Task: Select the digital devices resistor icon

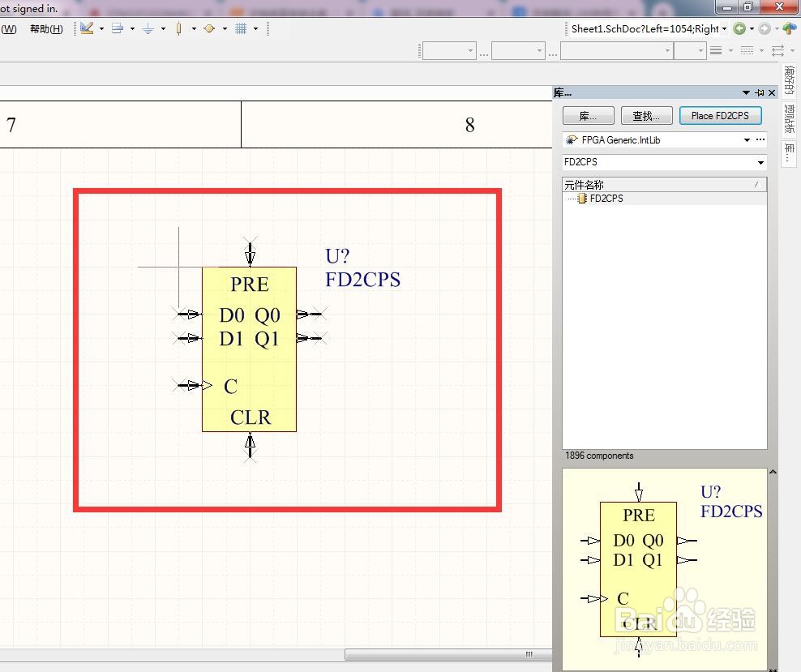Action: (x=179, y=28)
